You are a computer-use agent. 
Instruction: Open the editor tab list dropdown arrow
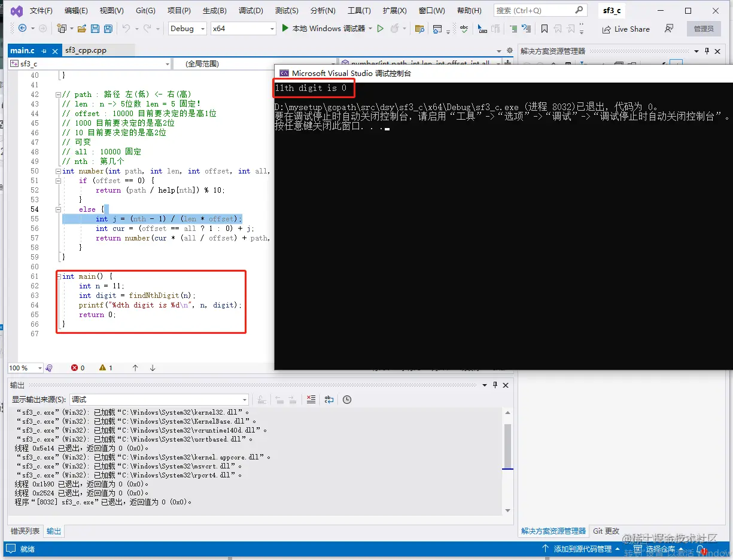click(500, 51)
